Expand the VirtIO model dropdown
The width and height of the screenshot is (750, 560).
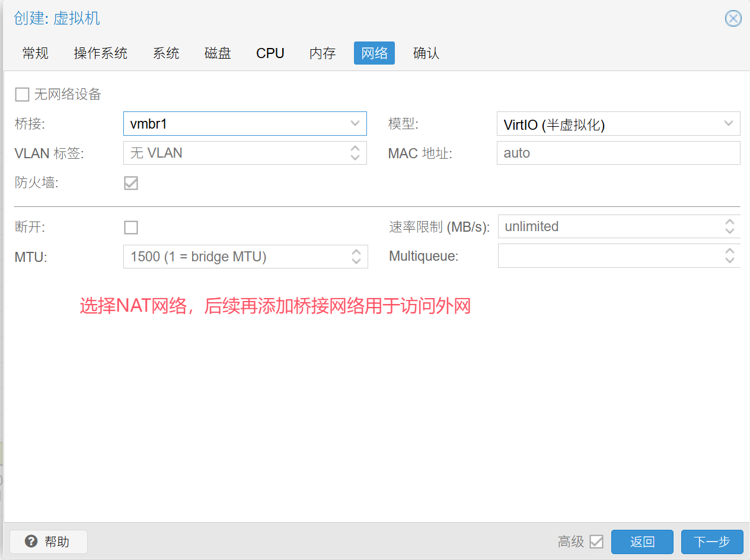coord(729,124)
